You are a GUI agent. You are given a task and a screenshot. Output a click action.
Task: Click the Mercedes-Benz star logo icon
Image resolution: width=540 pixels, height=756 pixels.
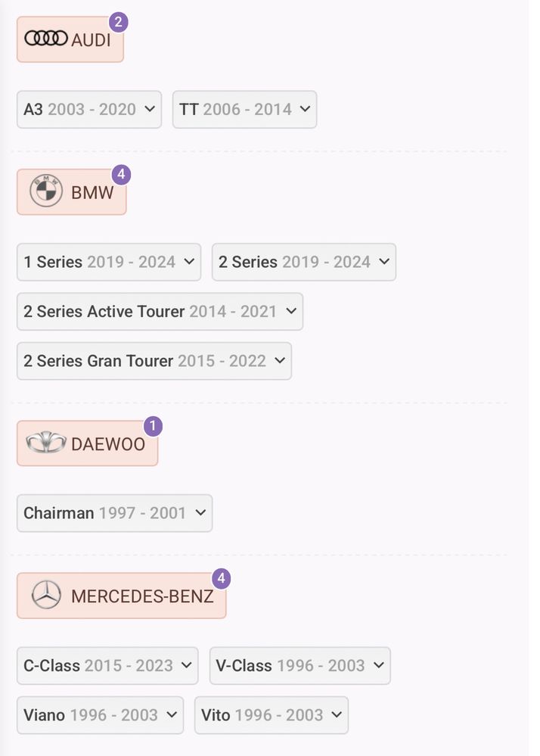coord(46,595)
